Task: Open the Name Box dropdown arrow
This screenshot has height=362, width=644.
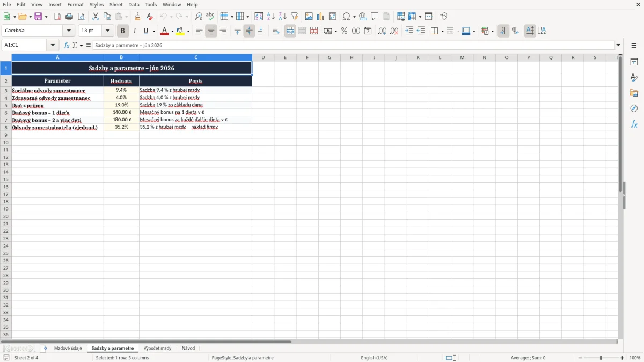Action: click(53, 45)
